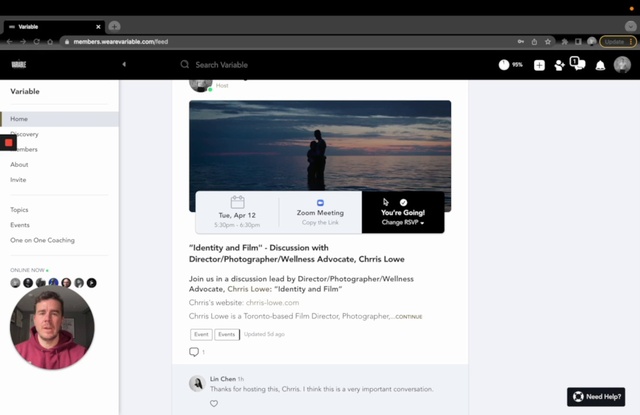This screenshot has height=415, width=640.
Task: Like Lin Chen's comment with heart icon
Action: point(213,404)
